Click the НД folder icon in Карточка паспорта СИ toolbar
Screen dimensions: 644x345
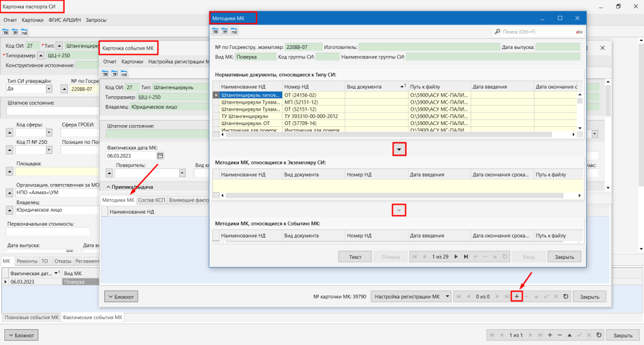[25, 32]
